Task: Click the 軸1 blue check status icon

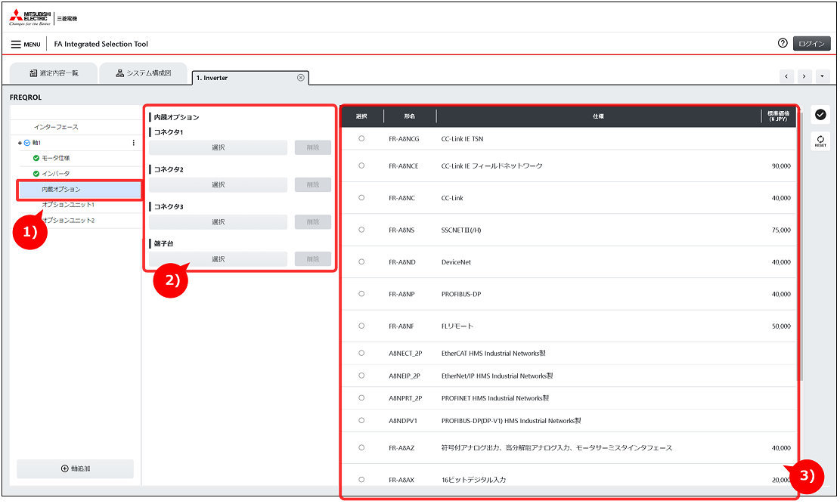Action: point(27,143)
